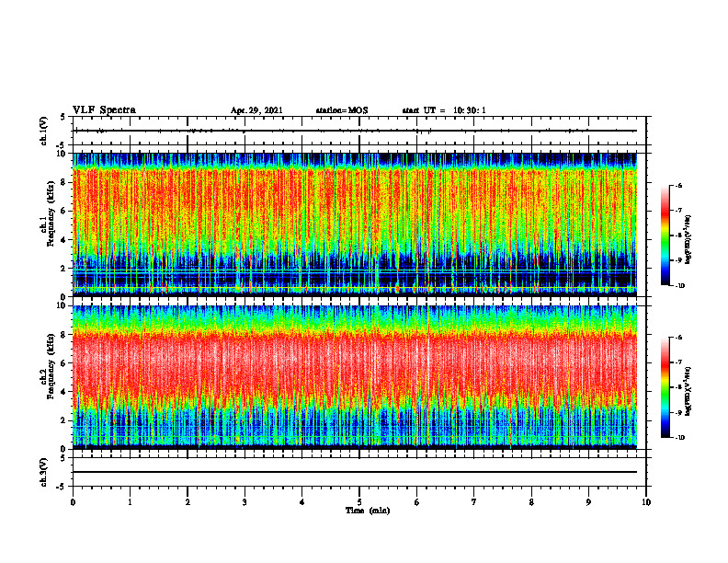Click the ch.3(V) waveform axis label

click(44, 472)
